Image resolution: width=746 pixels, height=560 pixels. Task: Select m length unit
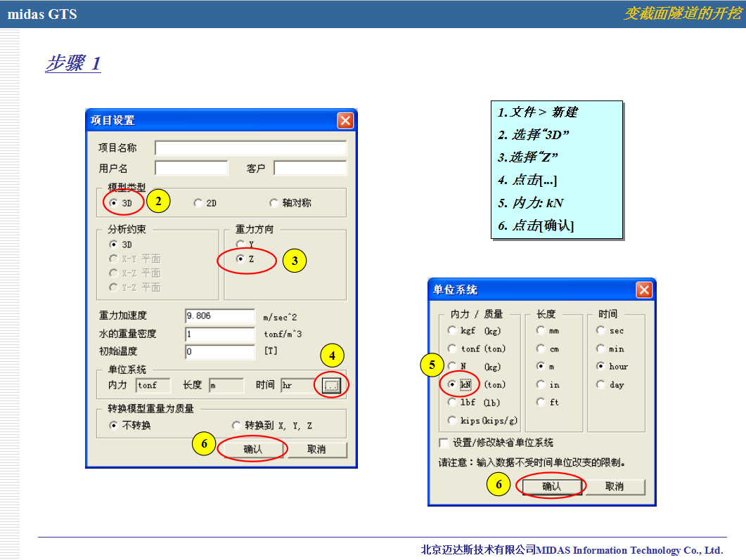click(541, 366)
